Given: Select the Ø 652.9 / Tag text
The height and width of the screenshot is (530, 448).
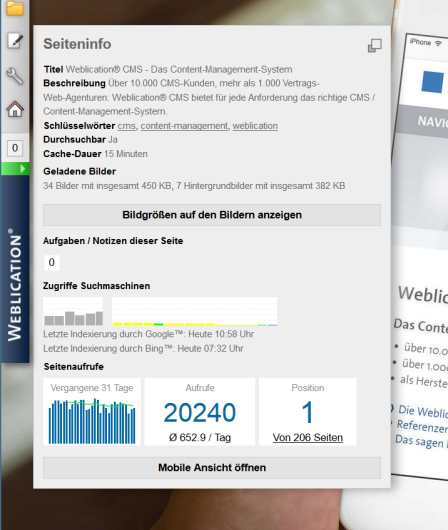Looking at the screenshot, I should click(x=200, y=437).
